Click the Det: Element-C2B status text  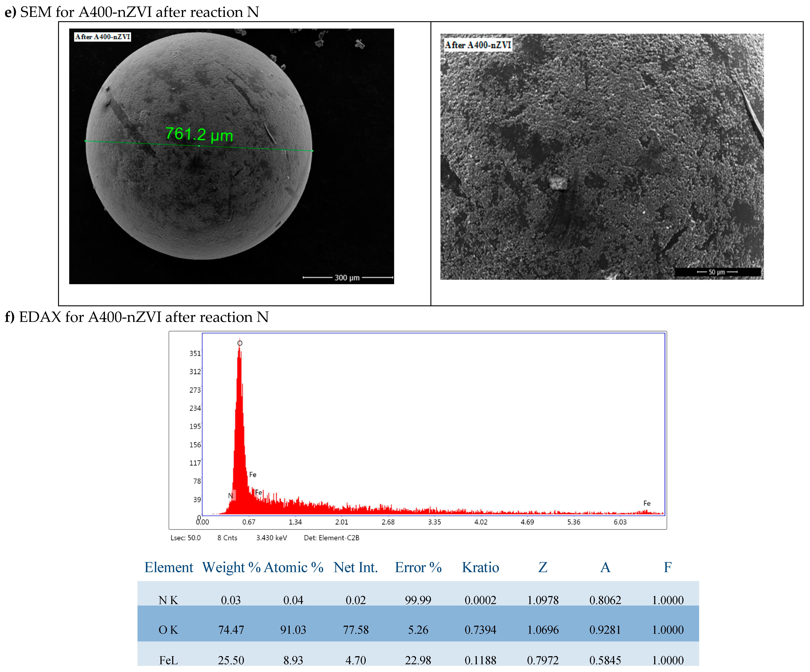pyautogui.click(x=331, y=537)
